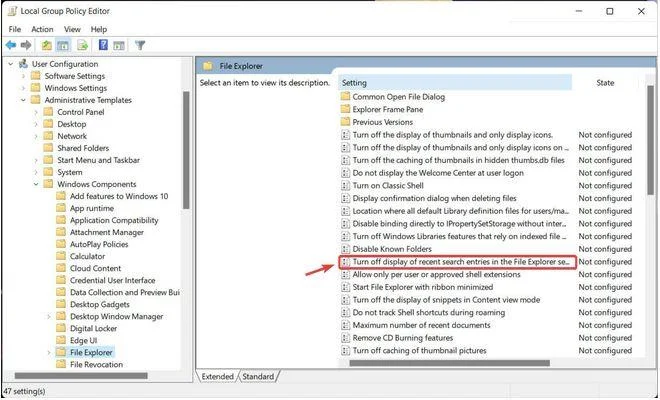The height and width of the screenshot is (400, 660).
Task: Click the Export List toolbar icon
Action: pyautogui.click(x=84, y=45)
